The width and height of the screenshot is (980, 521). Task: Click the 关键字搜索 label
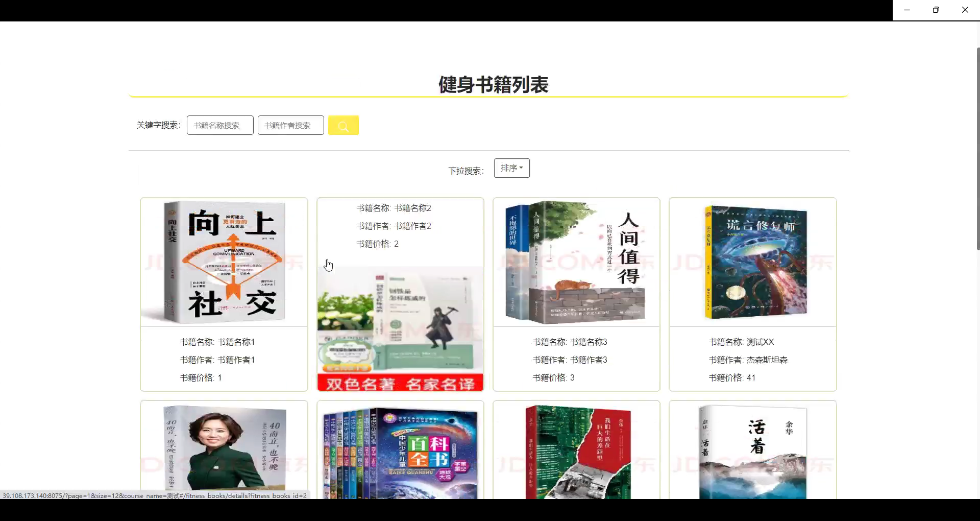tap(159, 125)
